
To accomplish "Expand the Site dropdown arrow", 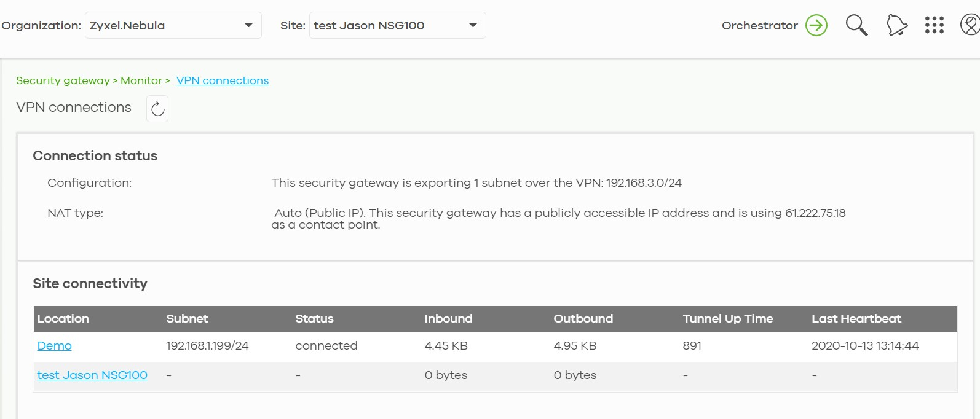I will [473, 25].
